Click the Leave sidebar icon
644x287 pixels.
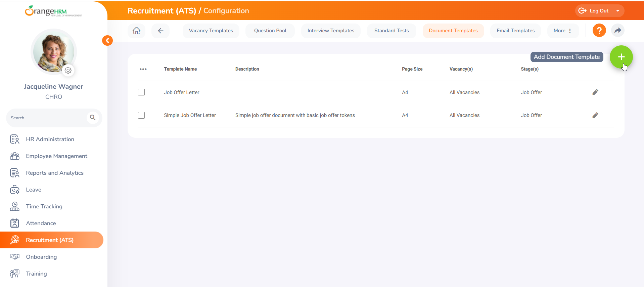coord(15,190)
